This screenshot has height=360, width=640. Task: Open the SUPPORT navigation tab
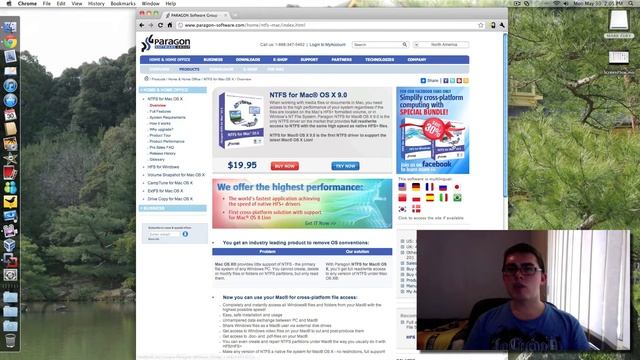[309, 60]
